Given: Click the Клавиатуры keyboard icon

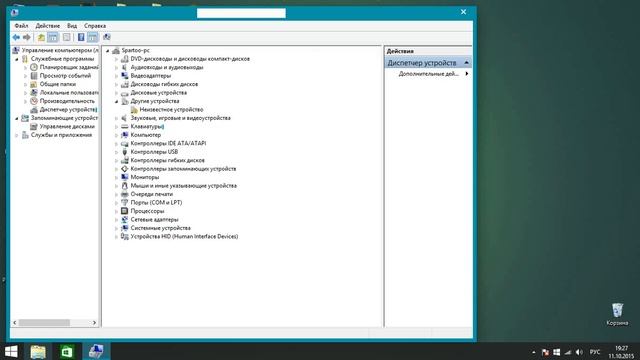Looking at the screenshot, I should (125, 127).
